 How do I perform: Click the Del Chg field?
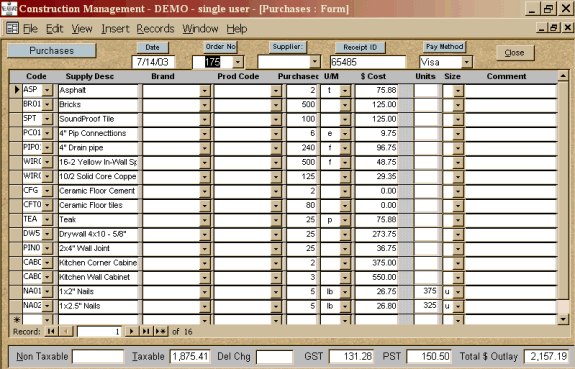pyautogui.click(x=275, y=357)
